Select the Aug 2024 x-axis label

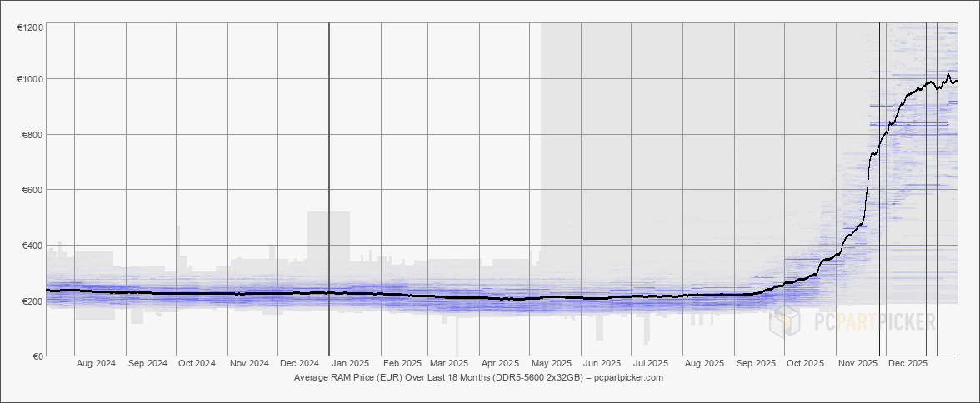[x=96, y=364]
